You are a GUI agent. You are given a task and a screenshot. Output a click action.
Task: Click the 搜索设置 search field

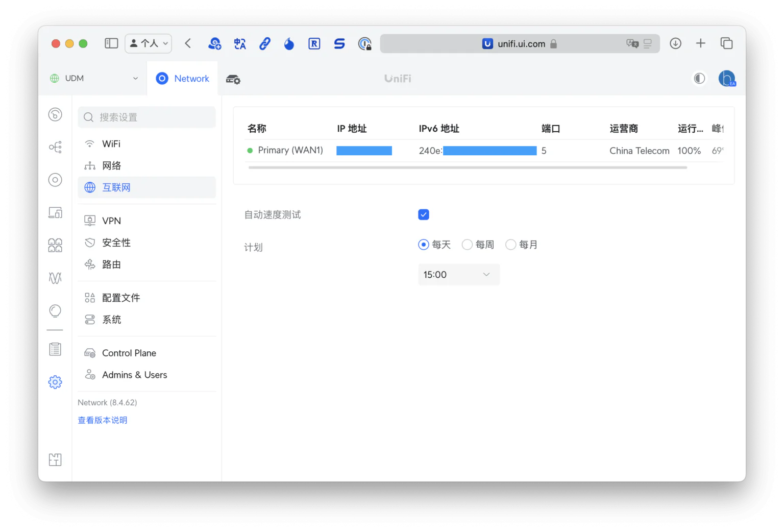coord(147,117)
